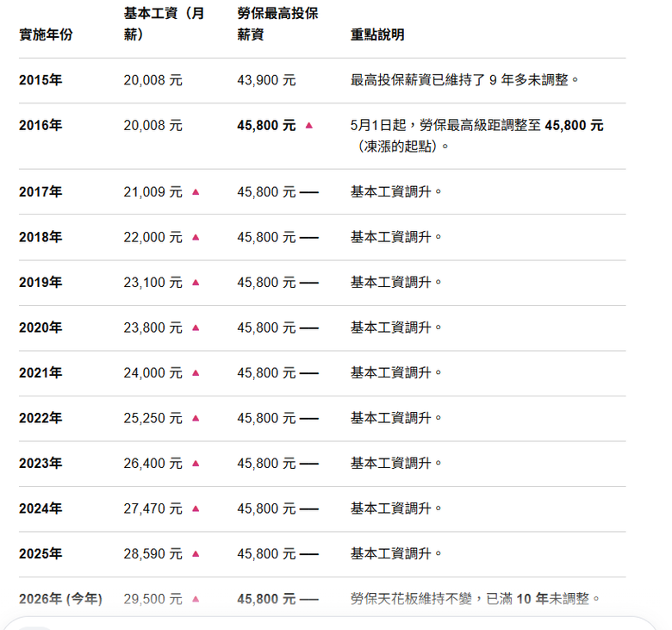
Task: Click the up-triangle next to 23,800 元
Action: click(196, 327)
